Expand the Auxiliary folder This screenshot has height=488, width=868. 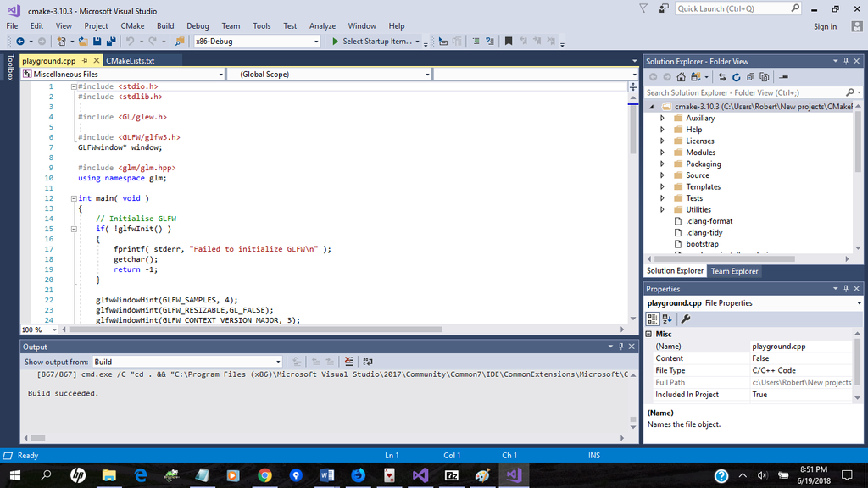pos(662,119)
